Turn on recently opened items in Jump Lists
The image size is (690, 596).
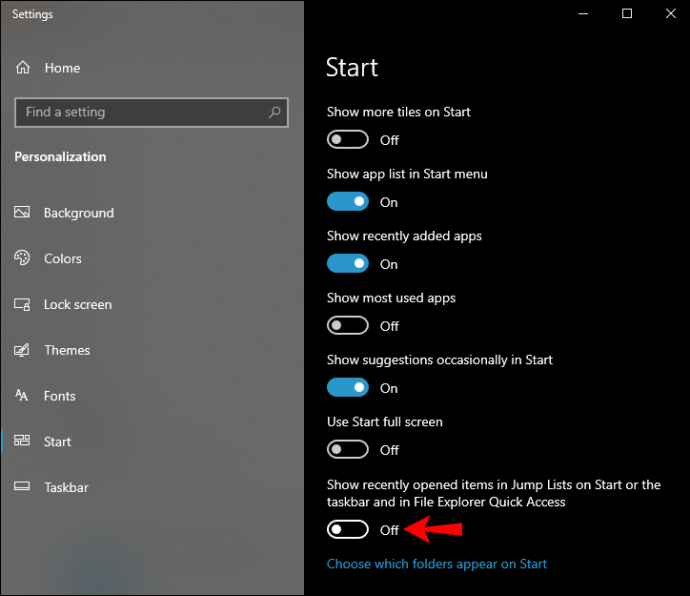pos(348,530)
